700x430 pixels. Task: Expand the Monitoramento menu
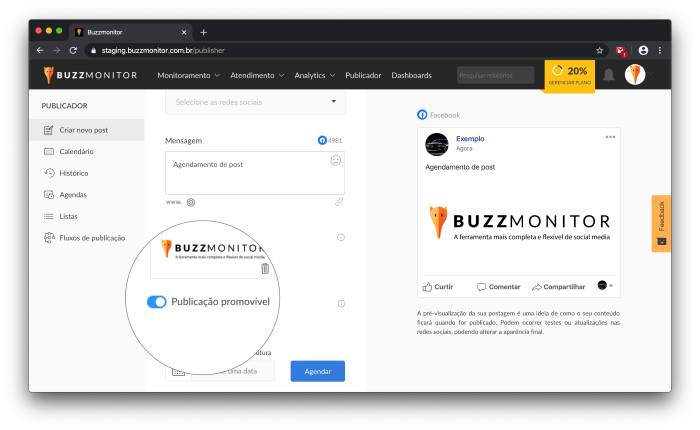[189, 75]
